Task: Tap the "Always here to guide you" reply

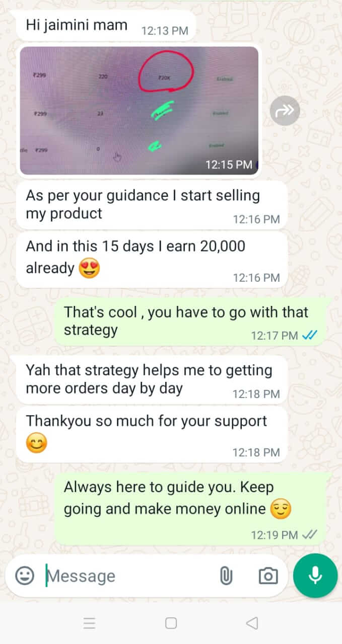Action: [193, 508]
